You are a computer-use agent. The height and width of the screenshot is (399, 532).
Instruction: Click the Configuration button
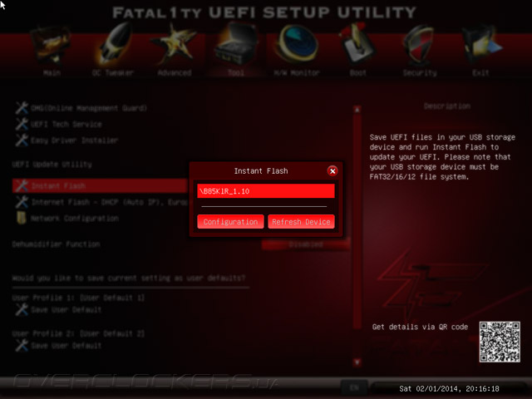(230, 222)
